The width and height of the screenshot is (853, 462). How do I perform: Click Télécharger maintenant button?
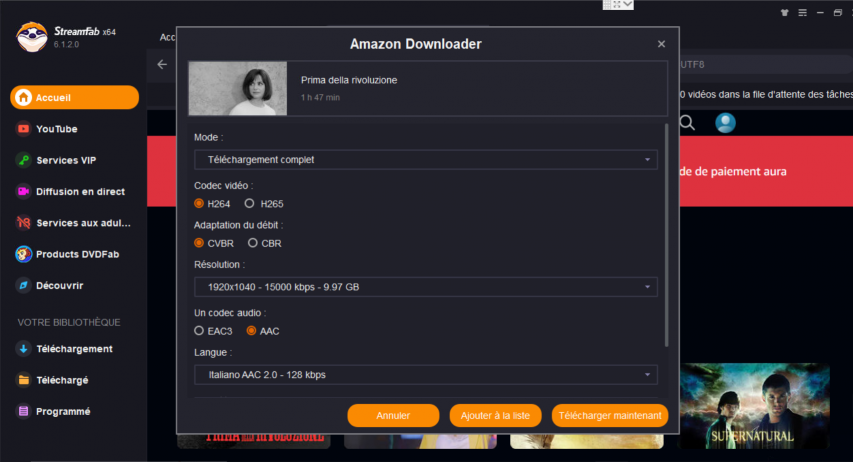pos(610,416)
